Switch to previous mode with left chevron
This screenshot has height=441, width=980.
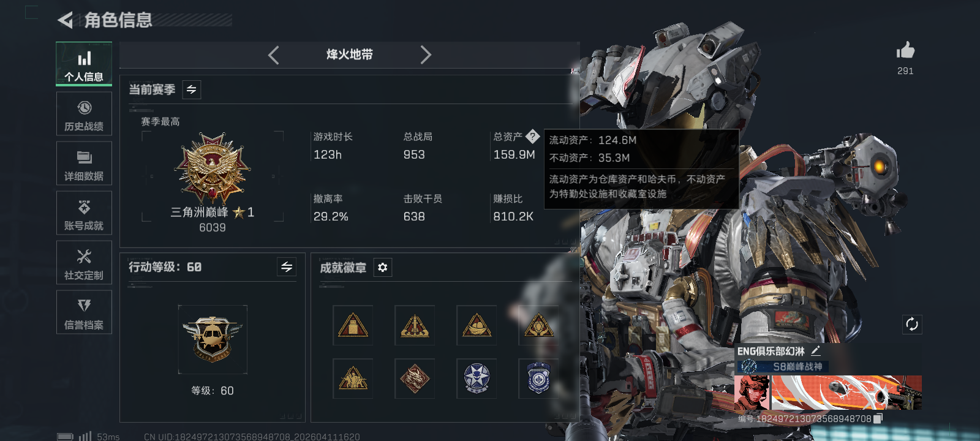click(274, 55)
